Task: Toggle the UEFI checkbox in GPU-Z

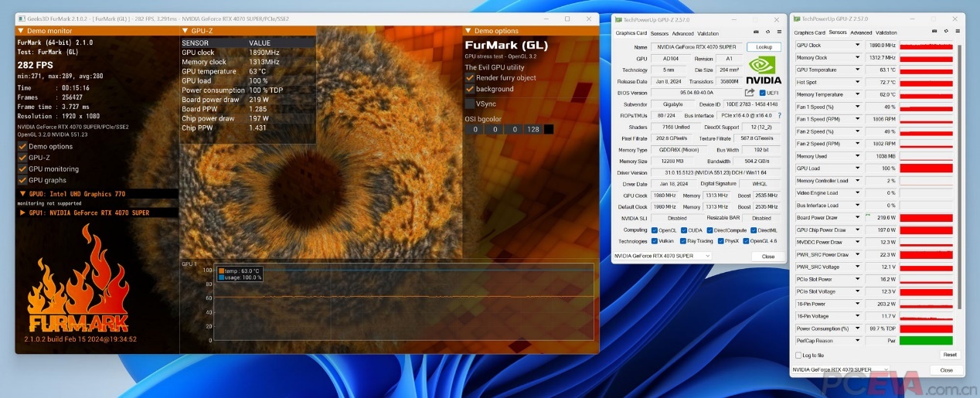Action: [x=762, y=93]
